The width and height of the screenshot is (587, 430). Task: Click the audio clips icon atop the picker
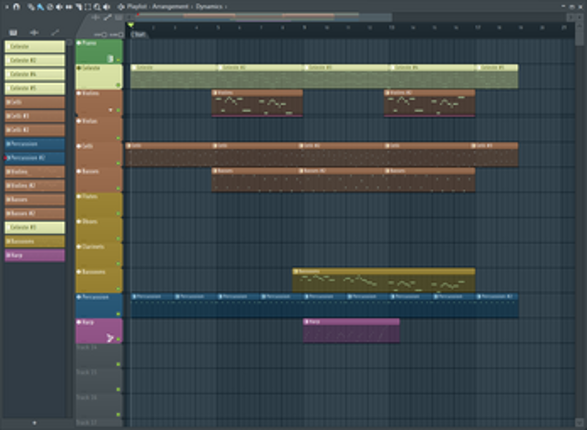pos(34,33)
